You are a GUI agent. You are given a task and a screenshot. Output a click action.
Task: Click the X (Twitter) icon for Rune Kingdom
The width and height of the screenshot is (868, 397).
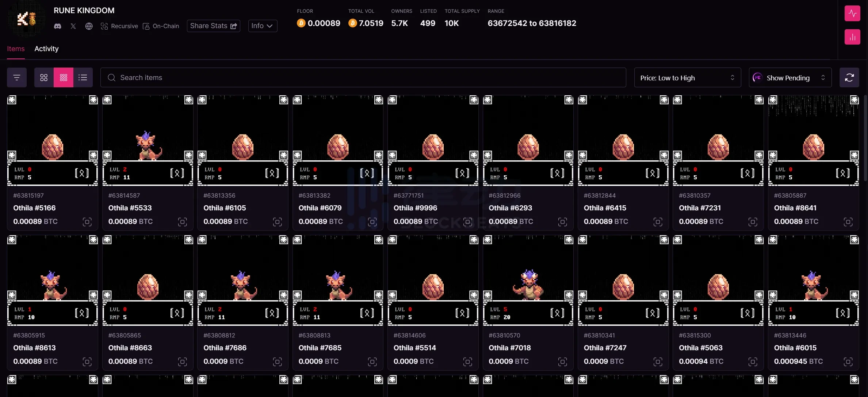pyautogui.click(x=73, y=26)
